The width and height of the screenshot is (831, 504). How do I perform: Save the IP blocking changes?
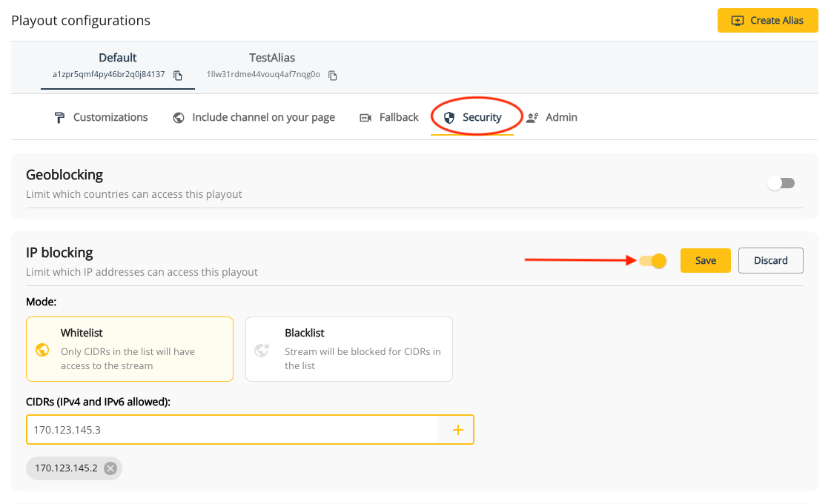pyautogui.click(x=705, y=260)
